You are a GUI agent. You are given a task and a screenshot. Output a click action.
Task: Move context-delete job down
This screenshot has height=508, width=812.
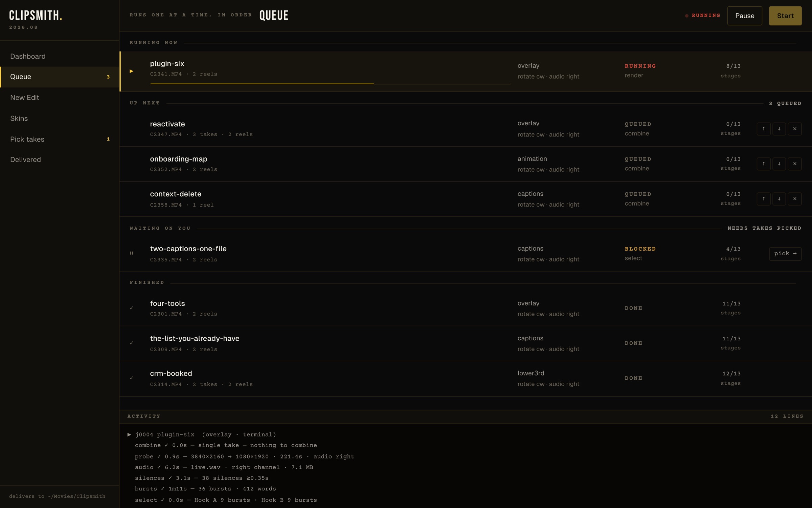(x=779, y=199)
